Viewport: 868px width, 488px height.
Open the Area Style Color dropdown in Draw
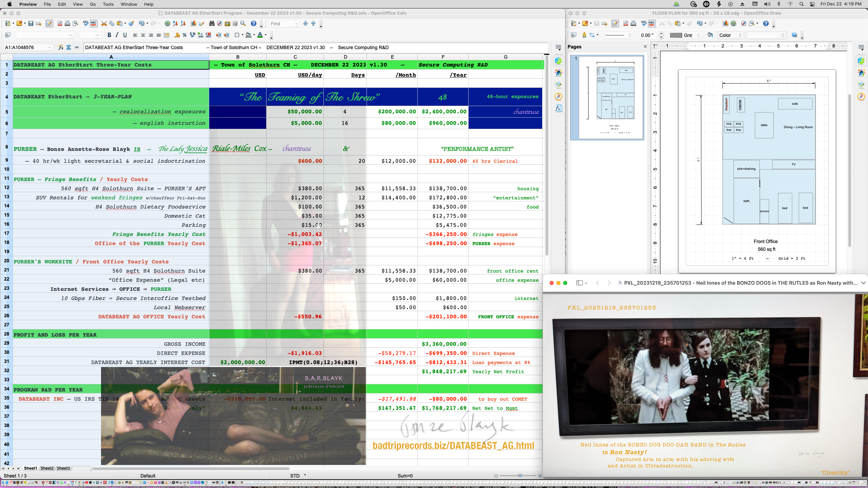pos(731,35)
